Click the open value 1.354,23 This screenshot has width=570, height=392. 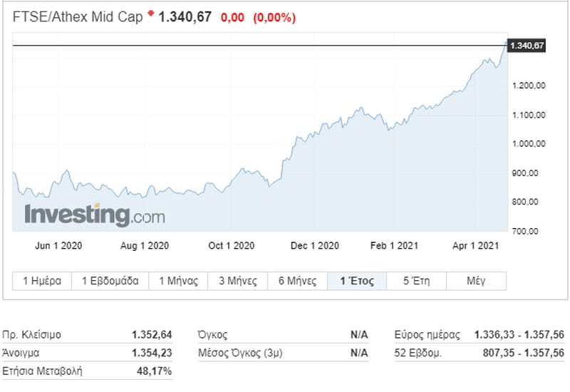click(x=152, y=353)
